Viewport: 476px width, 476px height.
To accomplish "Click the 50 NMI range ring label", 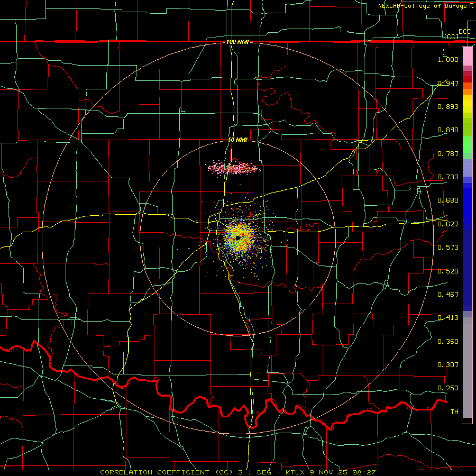I will pyautogui.click(x=237, y=140).
